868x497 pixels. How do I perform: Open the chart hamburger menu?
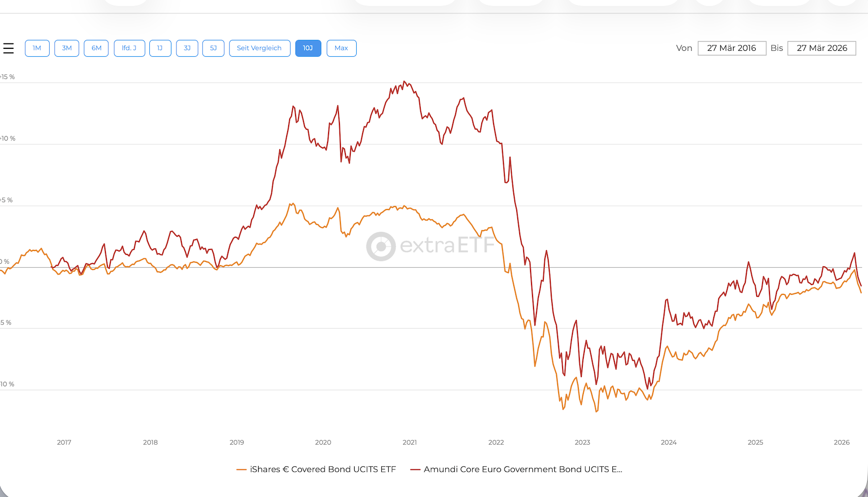coord(8,48)
